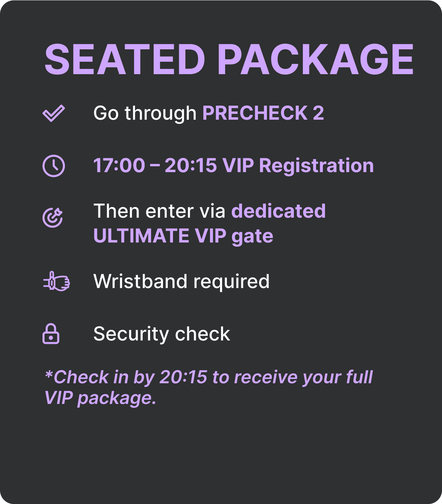442x504 pixels.
Task: Click the asterisk starting the footnote
Action: point(49,374)
